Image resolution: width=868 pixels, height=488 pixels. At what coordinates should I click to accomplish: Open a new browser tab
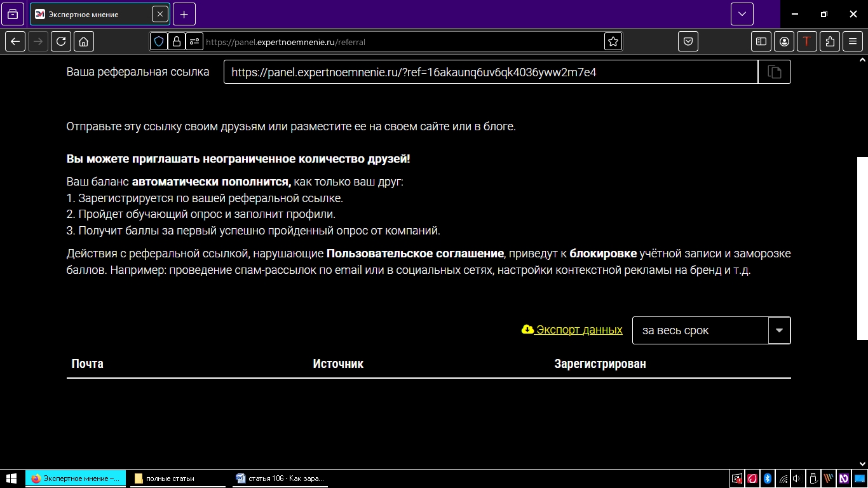point(184,14)
